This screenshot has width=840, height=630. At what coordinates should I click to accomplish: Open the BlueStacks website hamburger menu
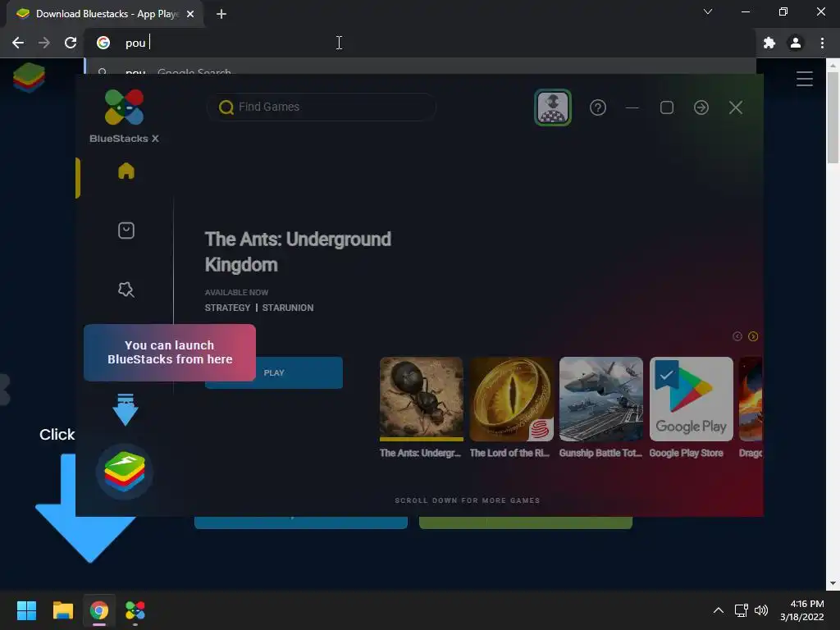(804, 79)
